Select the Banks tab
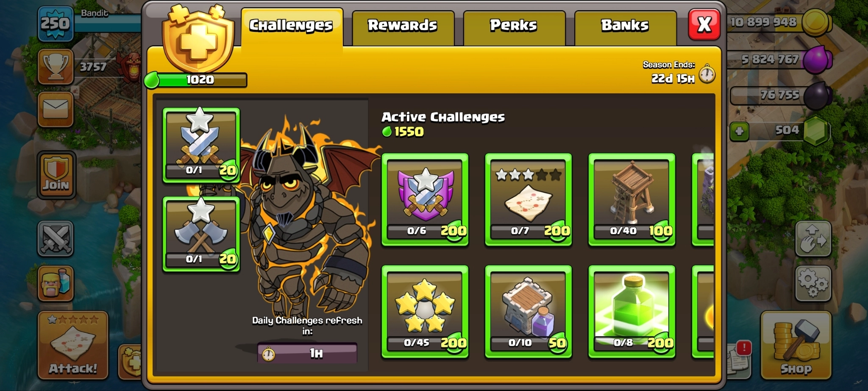This screenshot has width=868, height=391. 625,27
